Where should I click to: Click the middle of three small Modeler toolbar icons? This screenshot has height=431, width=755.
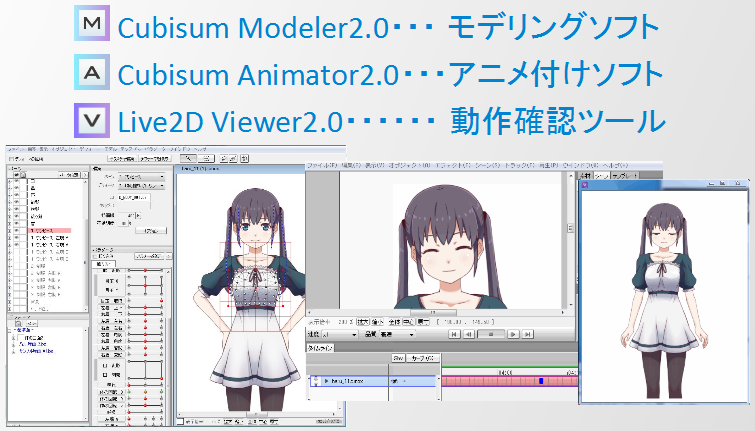click(233, 158)
